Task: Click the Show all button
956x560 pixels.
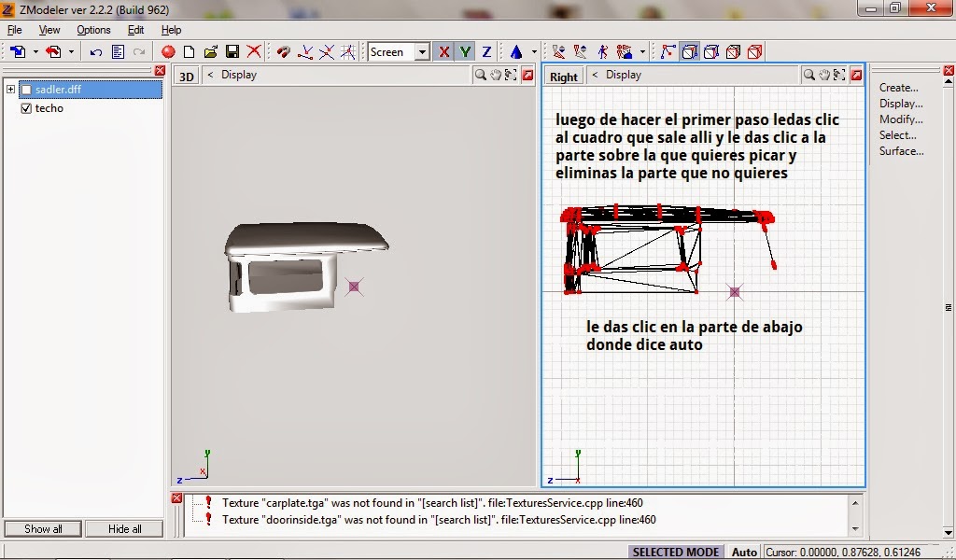Action: pos(43,529)
